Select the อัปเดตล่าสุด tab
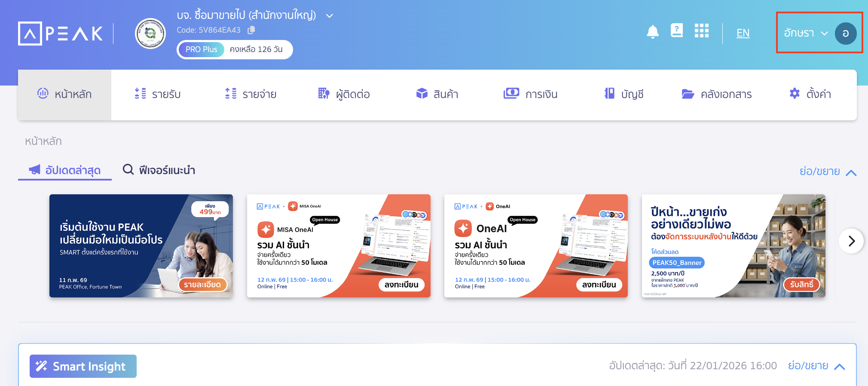This screenshot has width=868, height=386. tap(65, 170)
